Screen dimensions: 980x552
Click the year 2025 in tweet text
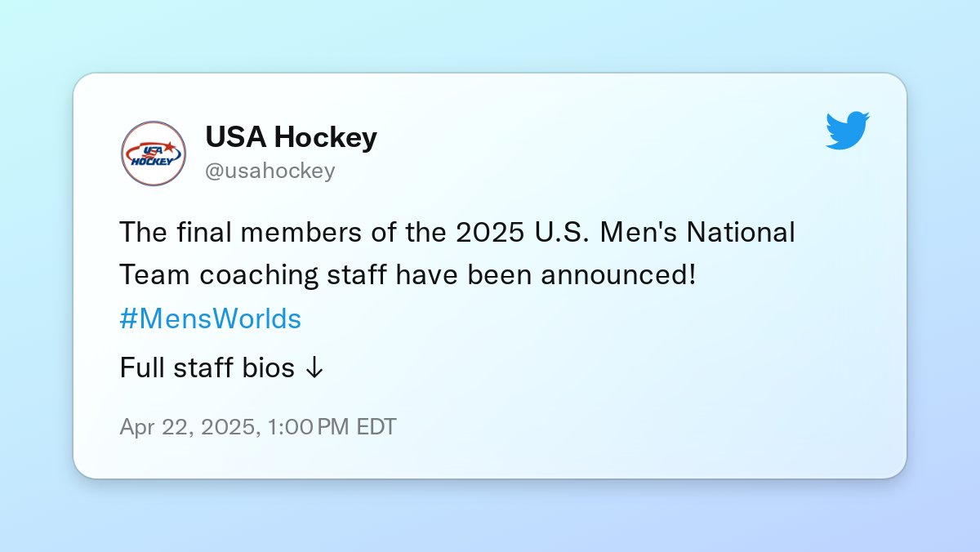coord(491,232)
